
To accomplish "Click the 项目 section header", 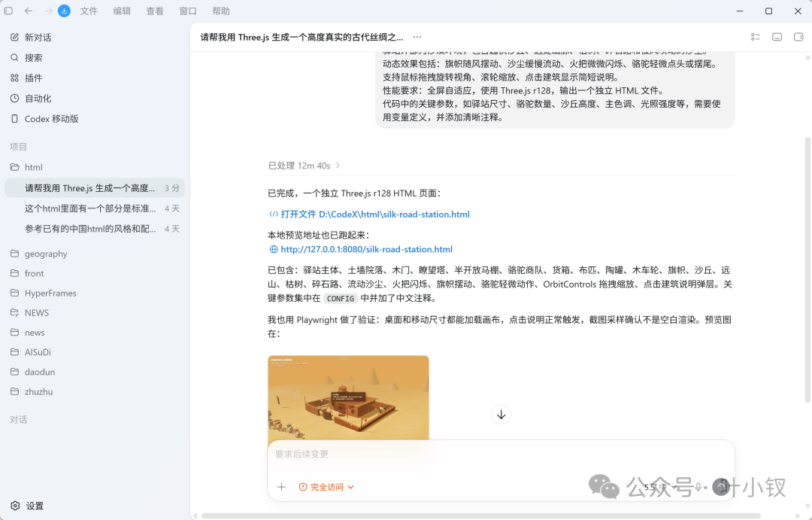I will pos(18,147).
